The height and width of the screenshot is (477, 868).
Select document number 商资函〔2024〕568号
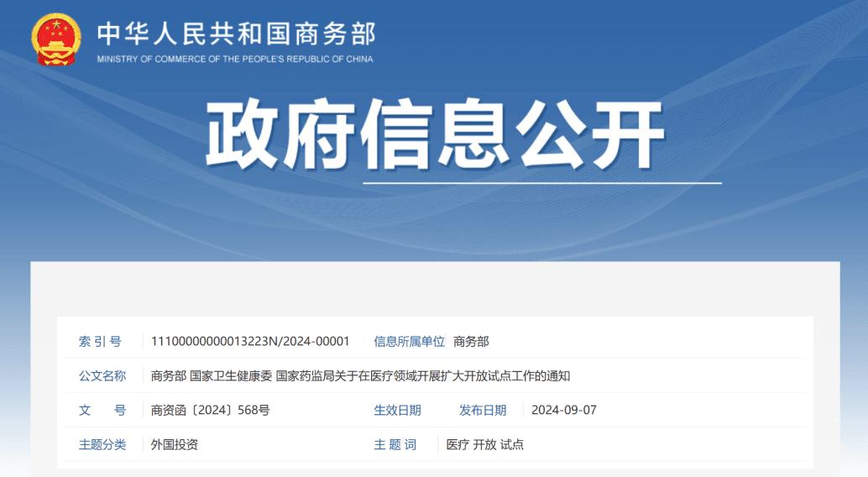(211, 411)
